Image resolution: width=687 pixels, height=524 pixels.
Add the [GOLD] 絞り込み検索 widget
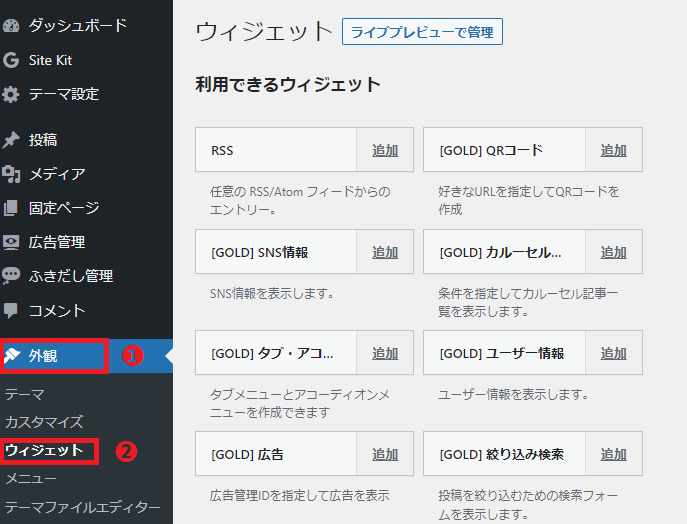click(x=613, y=455)
